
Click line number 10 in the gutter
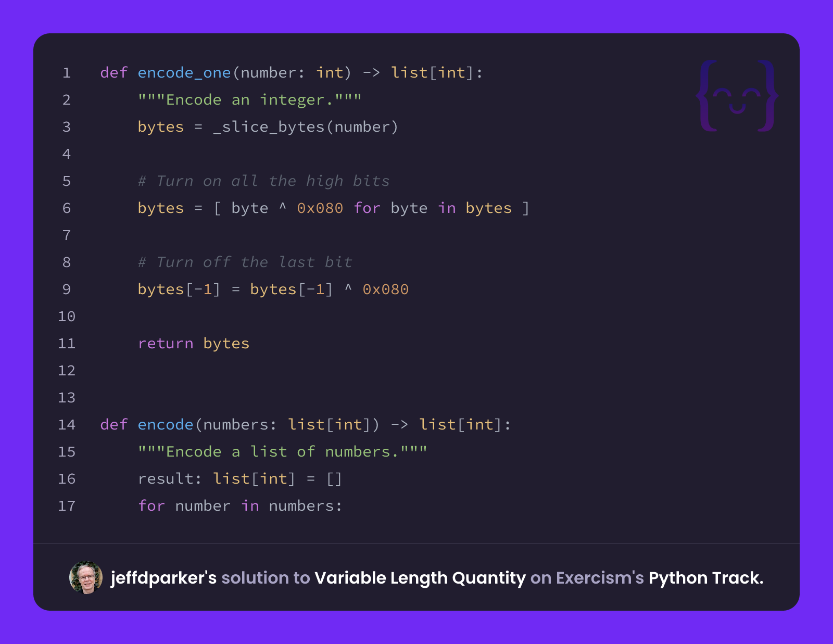click(67, 316)
